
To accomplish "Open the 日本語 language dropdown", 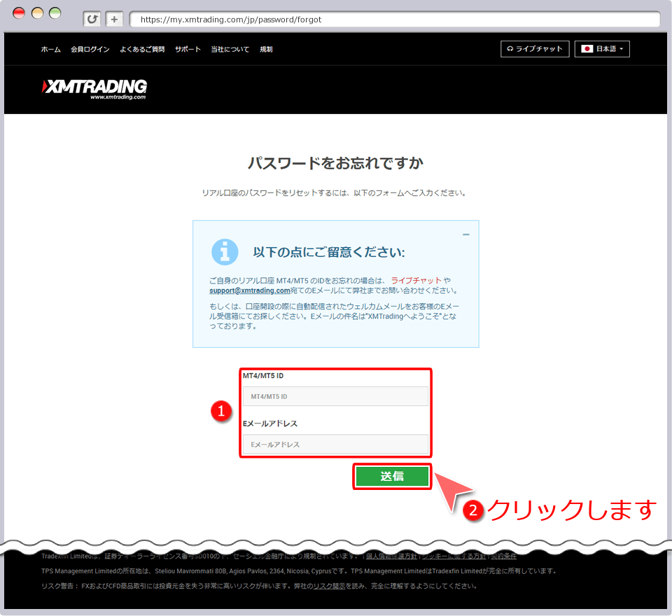I will 602,49.
